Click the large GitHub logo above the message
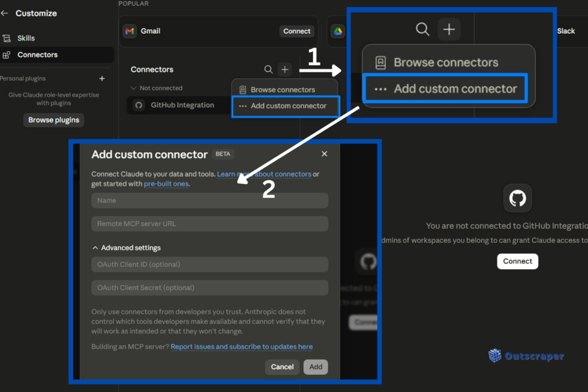The width and height of the screenshot is (588, 392). click(x=517, y=198)
